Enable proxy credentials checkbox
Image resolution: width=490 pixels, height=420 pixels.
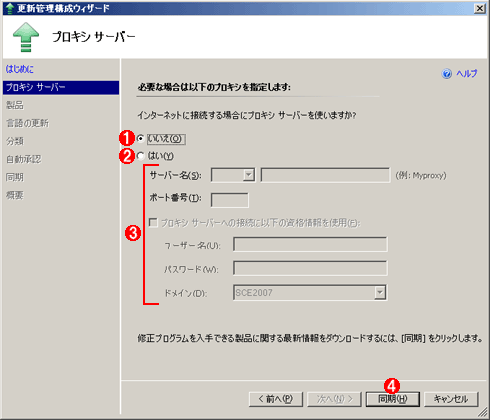tap(153, 222)
